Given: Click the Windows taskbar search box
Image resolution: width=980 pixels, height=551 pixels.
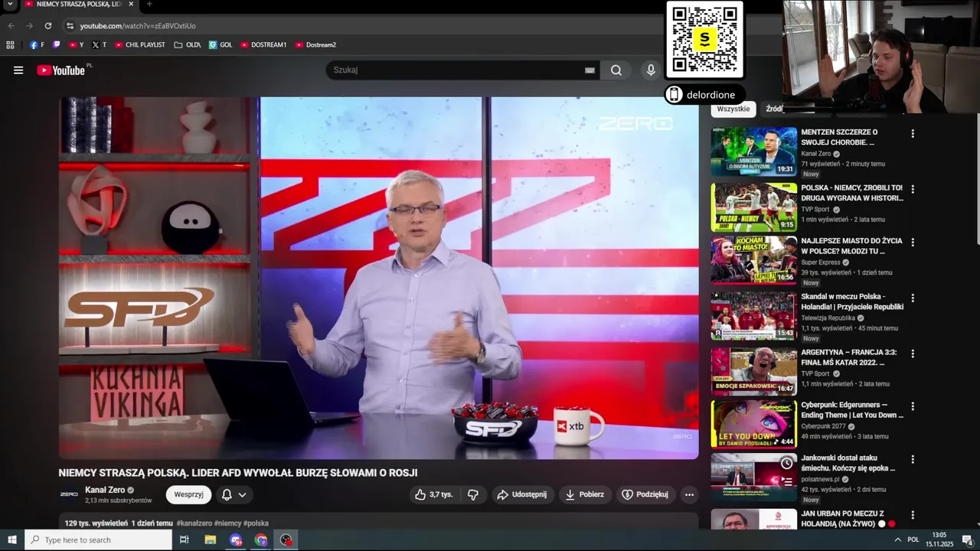Looking at the screenshot, I should point(98,540).
